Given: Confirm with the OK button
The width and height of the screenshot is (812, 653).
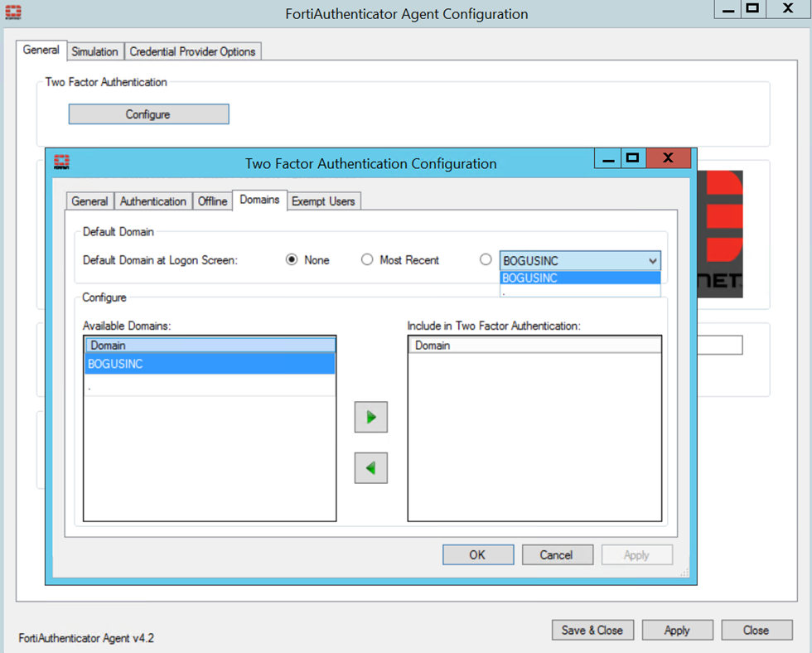Looking at the screenshot, I should (478, 554).
